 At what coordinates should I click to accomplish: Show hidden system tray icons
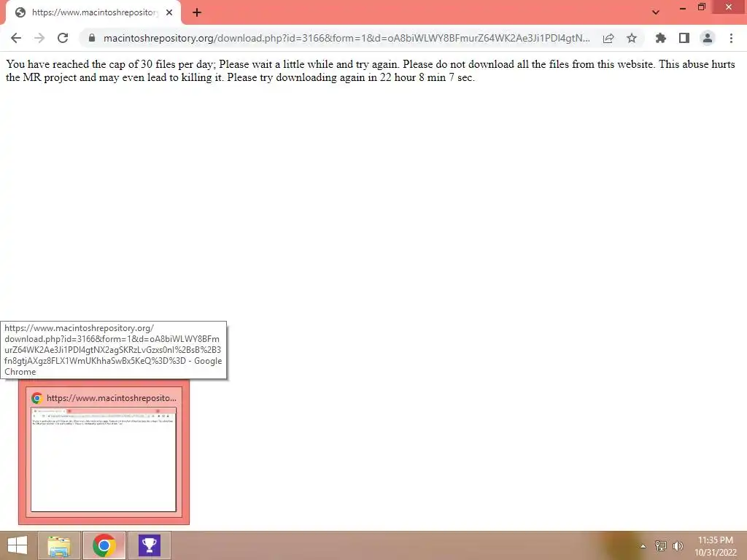point(643,546)
